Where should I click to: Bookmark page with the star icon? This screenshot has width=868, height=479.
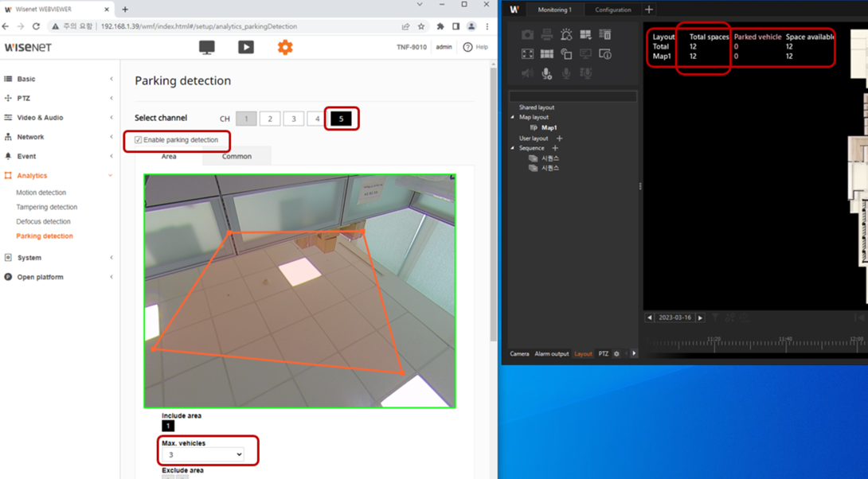pyautogui.click(x=421, y=26)
